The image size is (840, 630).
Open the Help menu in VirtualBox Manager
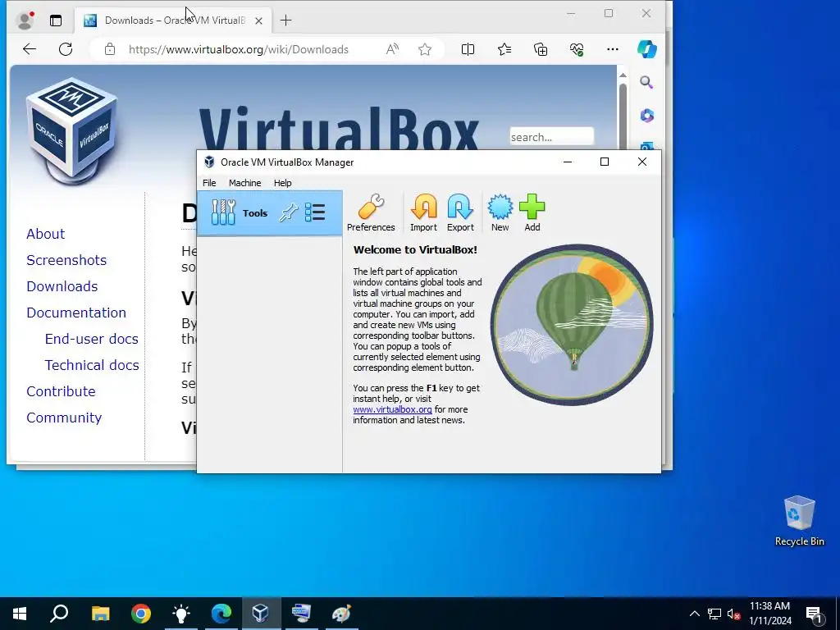282,183
